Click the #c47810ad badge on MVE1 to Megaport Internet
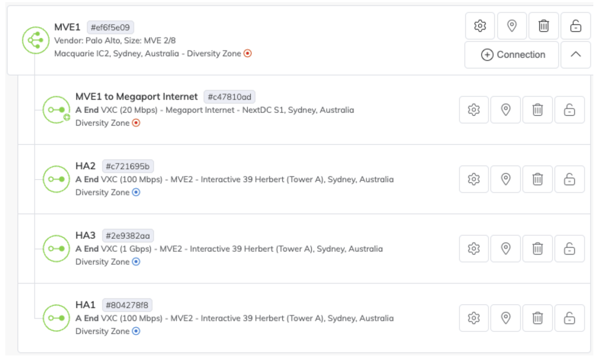The image size is (602, 364). point(229,97)
